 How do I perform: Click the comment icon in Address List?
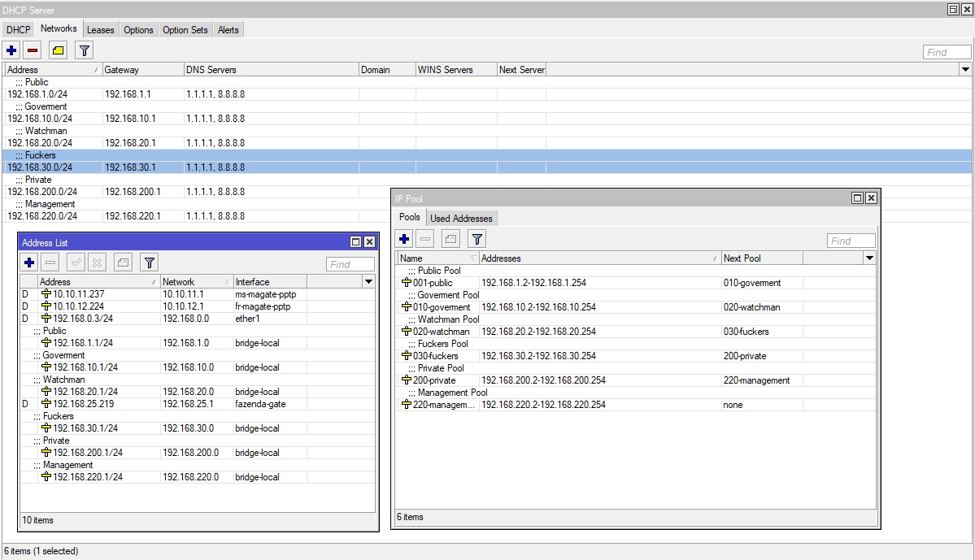[x=123, y=263]
